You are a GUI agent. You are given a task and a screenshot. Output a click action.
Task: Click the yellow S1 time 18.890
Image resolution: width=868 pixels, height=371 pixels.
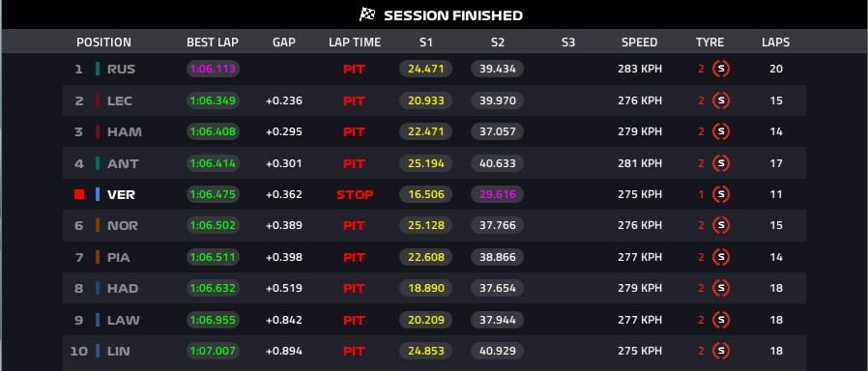[x=425, y=288]
